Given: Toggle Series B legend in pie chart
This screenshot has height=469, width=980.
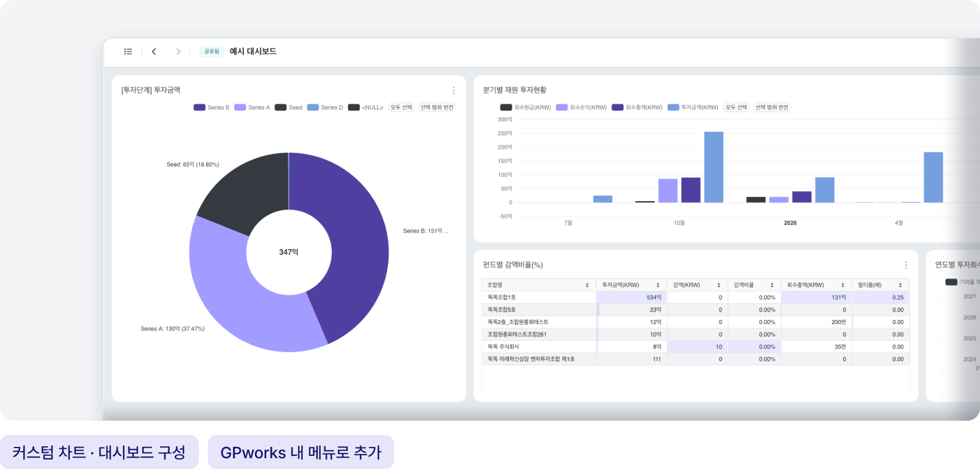Looking at the screenshot, I should pos(211,107).
